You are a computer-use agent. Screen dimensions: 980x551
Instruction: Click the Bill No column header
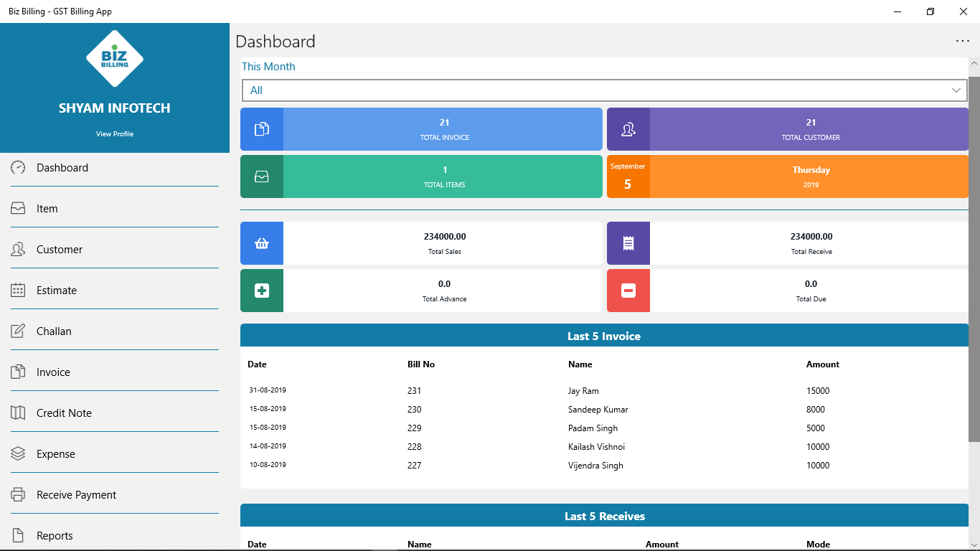coord(421,364)
